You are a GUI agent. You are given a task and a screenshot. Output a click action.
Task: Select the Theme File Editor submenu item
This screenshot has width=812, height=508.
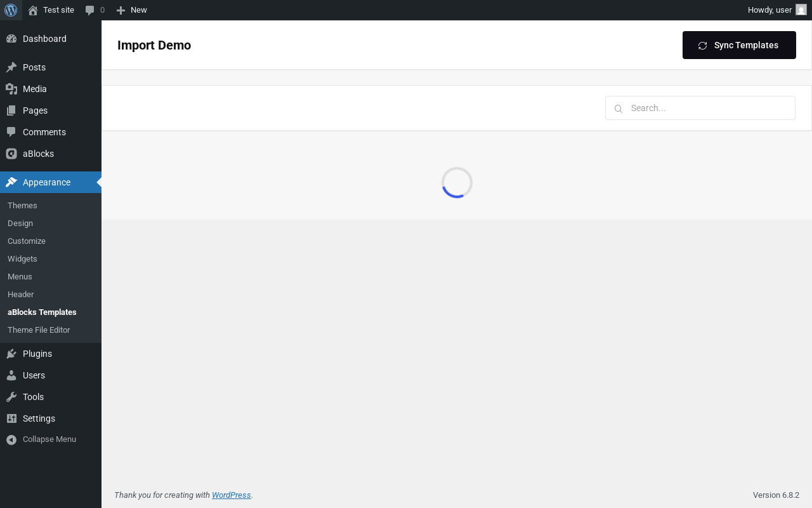point(39,330)
